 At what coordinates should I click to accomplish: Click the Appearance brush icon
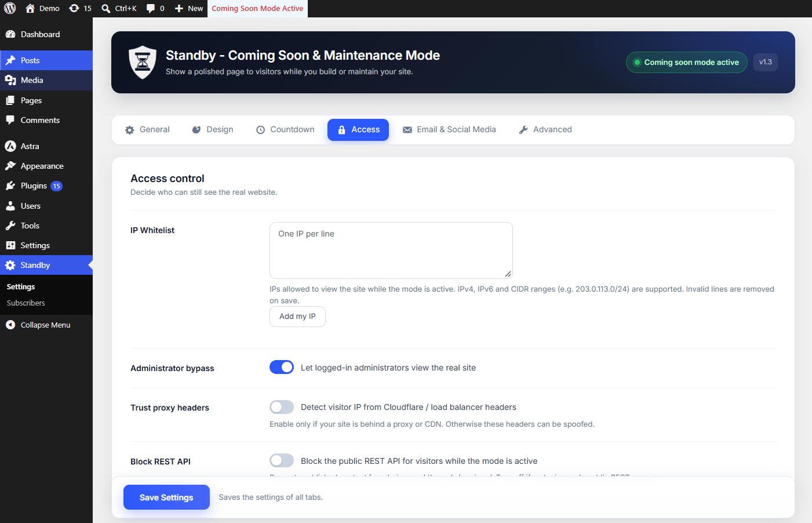coord(10,166)
